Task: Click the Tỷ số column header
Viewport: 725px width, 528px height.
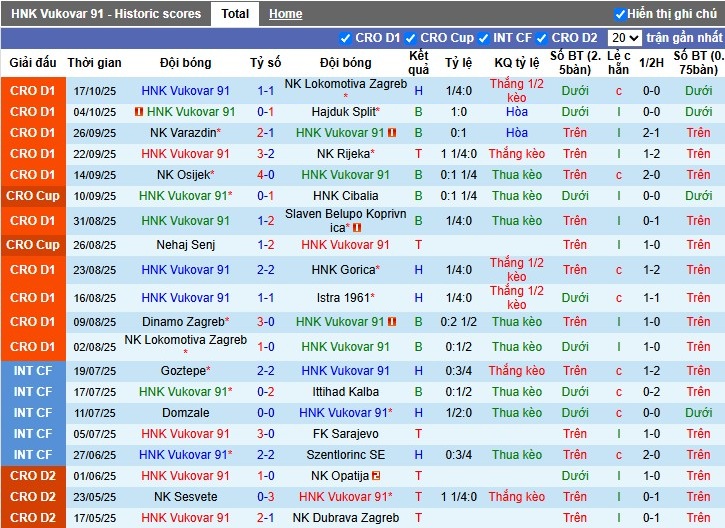Action: 265,62
